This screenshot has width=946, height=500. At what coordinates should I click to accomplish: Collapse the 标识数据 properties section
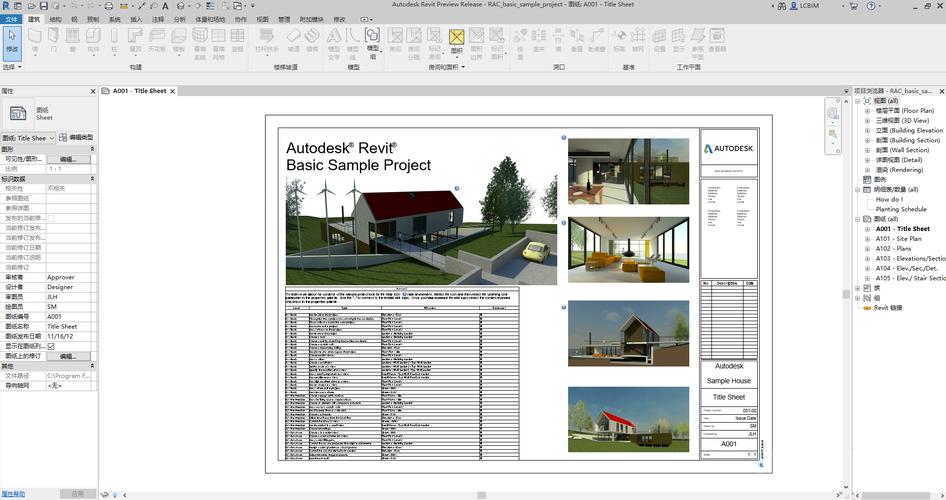(92, 179)
